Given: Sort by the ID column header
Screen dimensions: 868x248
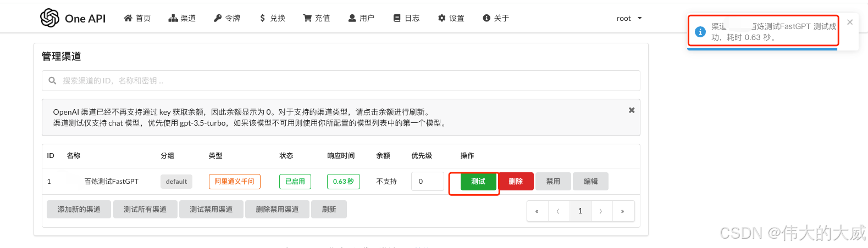Looking at the screenshot, I should [51, 156].
